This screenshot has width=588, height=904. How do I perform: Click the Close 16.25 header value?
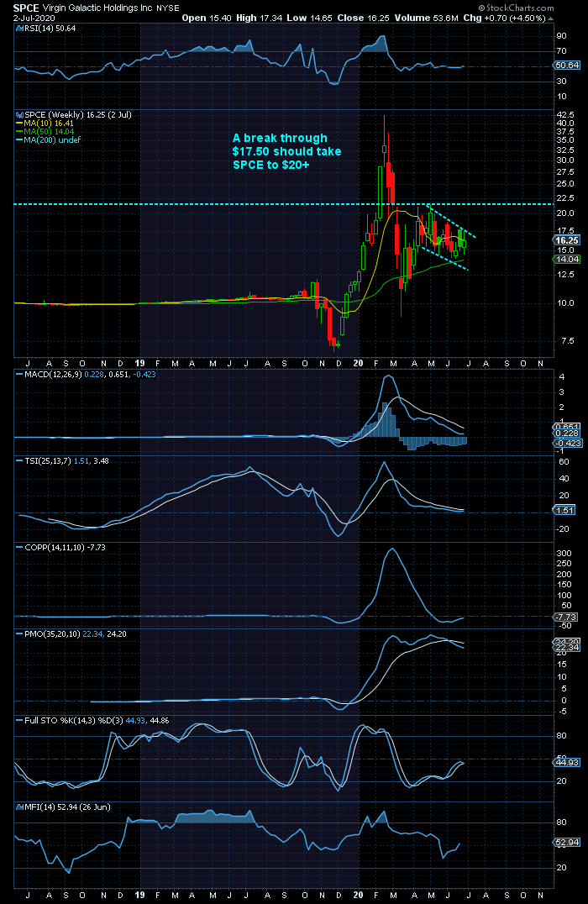[363, 18]
